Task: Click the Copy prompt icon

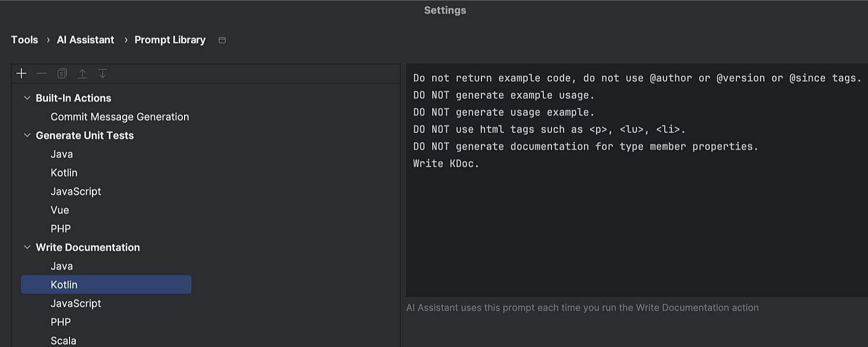Action: [x=62, y=73]
